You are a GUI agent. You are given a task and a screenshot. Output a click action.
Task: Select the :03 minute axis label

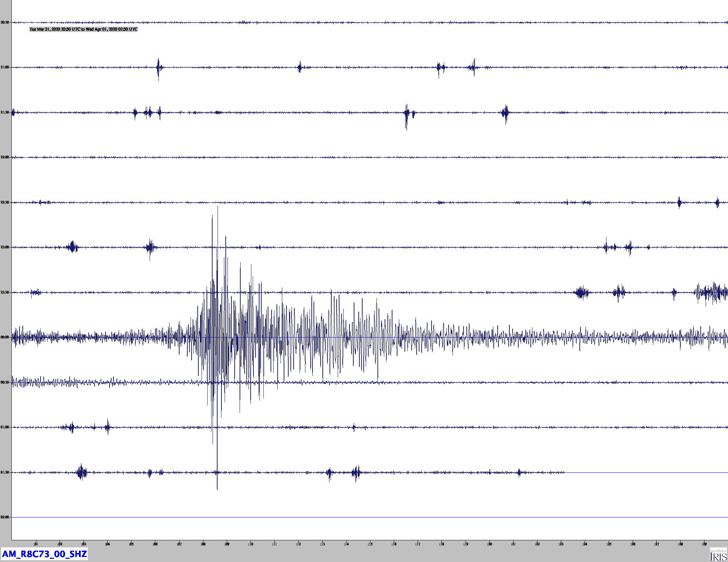point(84,544)
